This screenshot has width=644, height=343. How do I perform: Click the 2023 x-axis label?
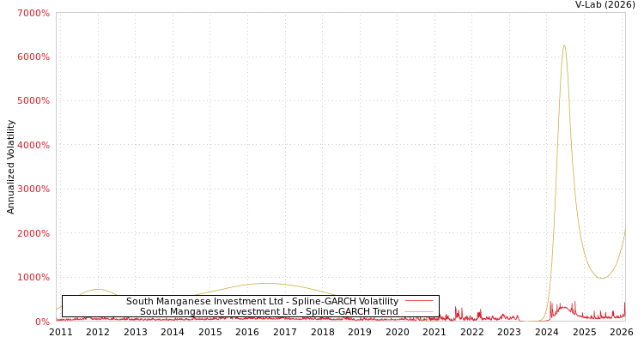point(509,332)
